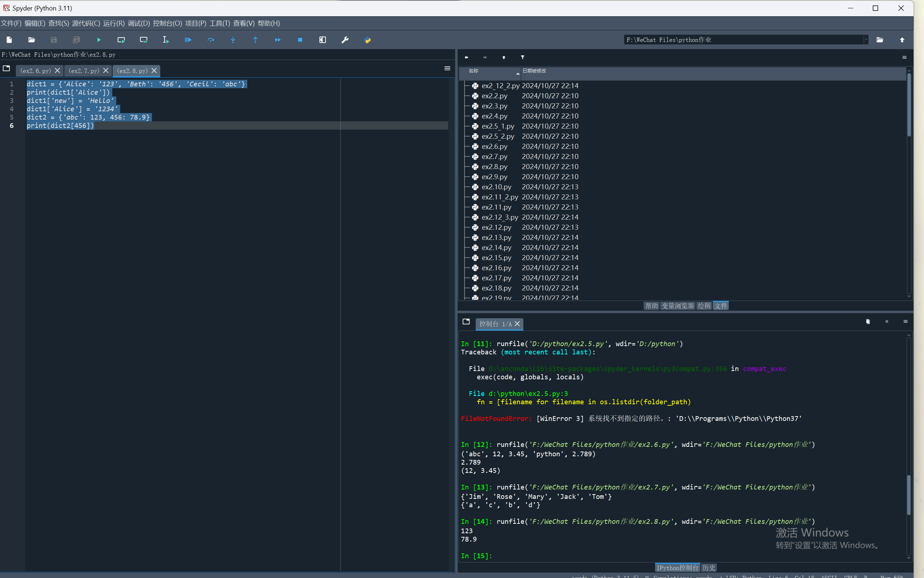Stop debugging with square icon
This screenshot has height=578, width=924.
click(x=300, y=40)
